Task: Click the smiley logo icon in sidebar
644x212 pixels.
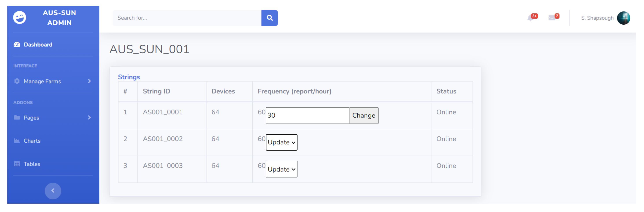Action: tap(20, 17)
